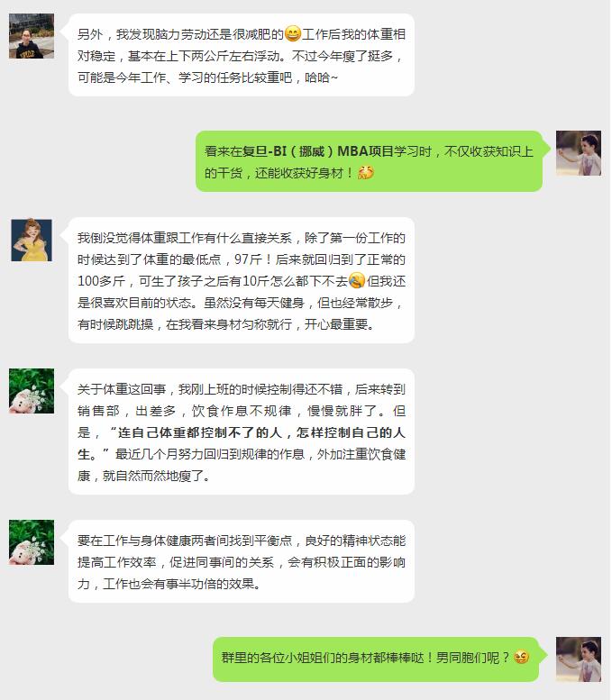
Task: Click the grinning emoji in the first message
Action: (293, 34)
